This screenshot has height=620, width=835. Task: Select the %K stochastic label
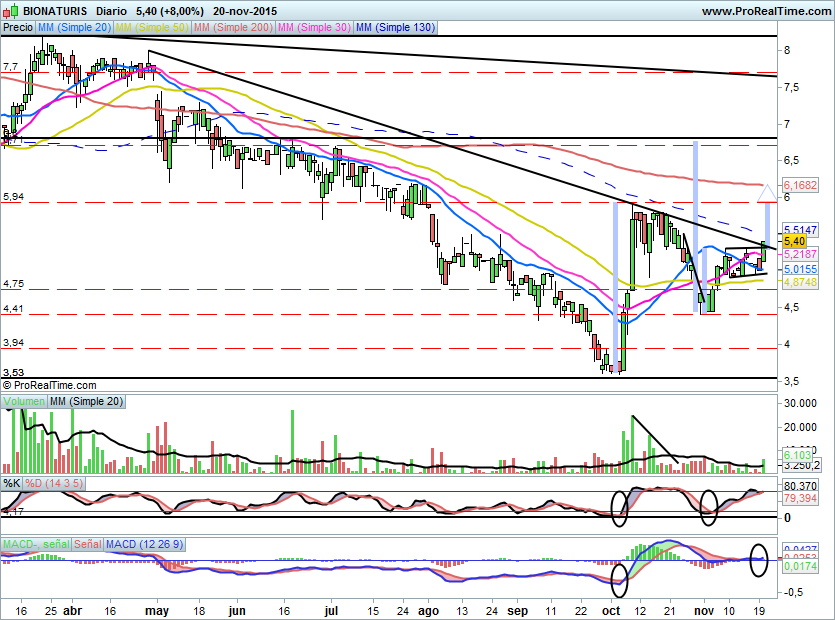(x=12, y=484)
